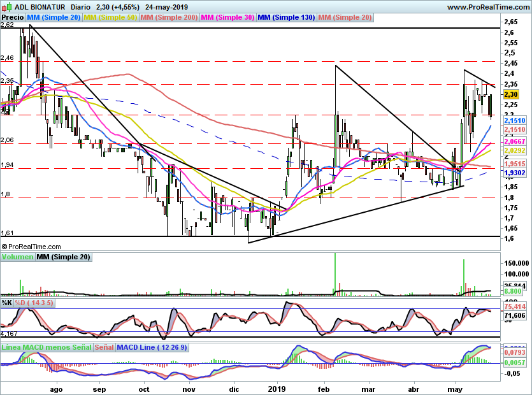Click the 2,1510 blue moving average value
Screen dimensions: 532x395
[514, 120]
